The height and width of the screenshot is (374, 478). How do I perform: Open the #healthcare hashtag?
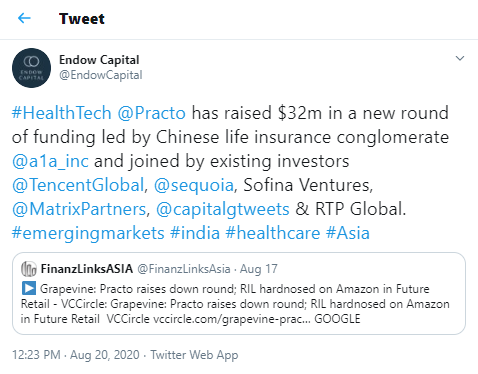pyautogui.click(x=273, y=233)
